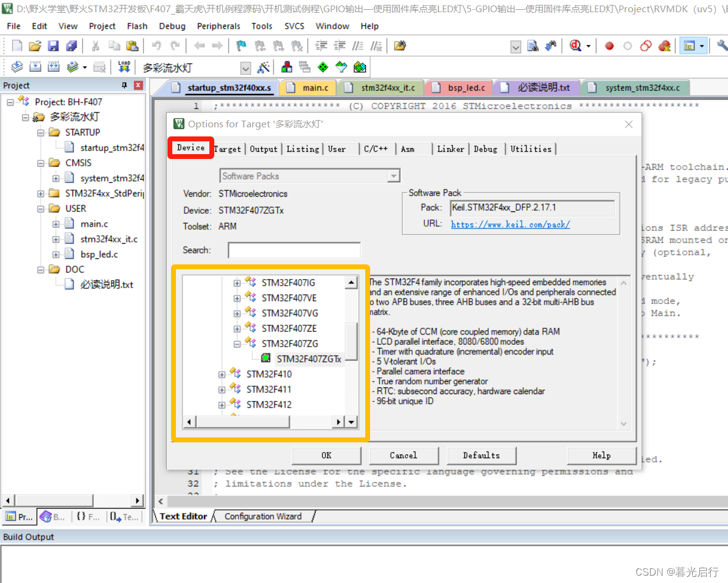Select the STM32F407ZGTx device entry

pos(309,359)
